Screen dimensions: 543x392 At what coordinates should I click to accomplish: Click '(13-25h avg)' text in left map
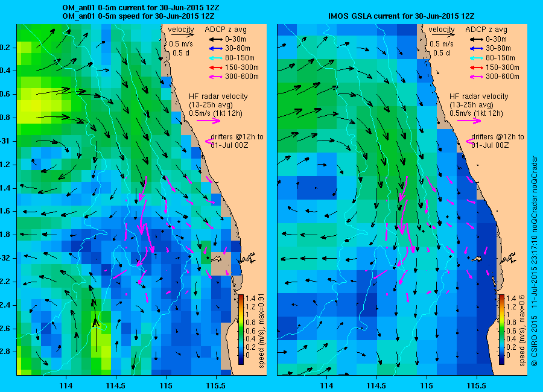click(x=211, y=105)
